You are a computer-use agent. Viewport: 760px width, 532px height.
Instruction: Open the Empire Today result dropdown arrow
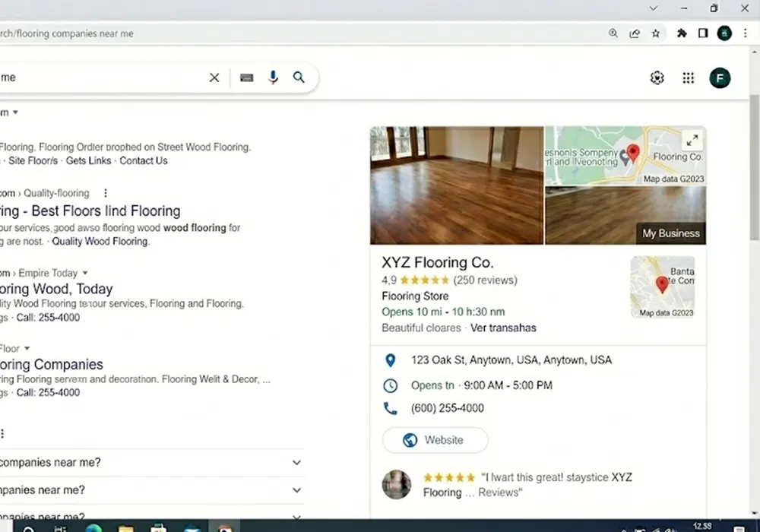tap(85, 273)
